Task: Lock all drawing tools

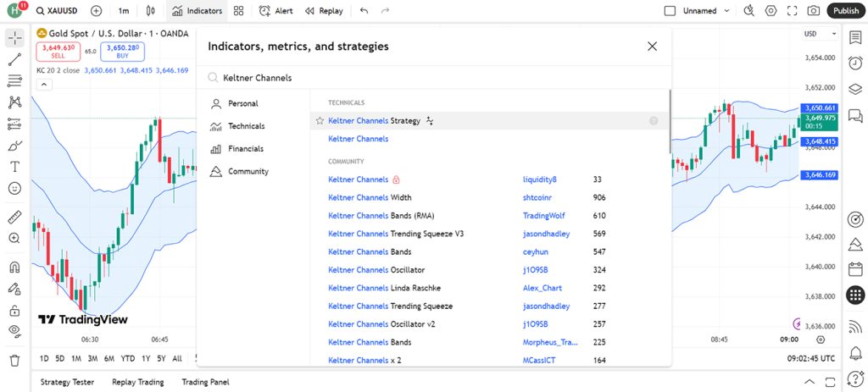Action: coord(15,310)
